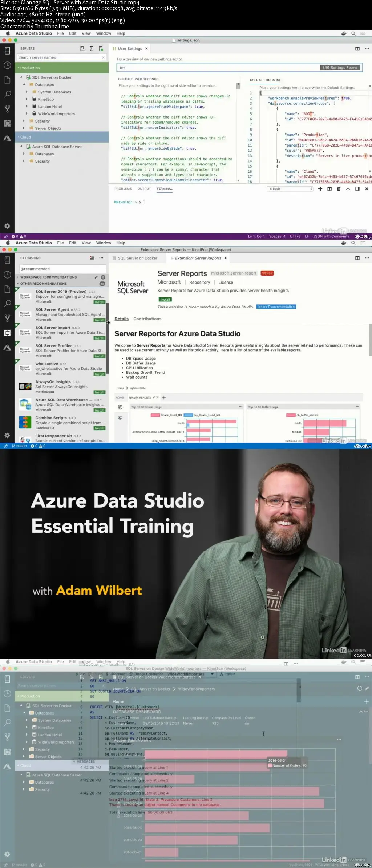Open more actions ellipsis beside User Settings split
The height and width of the screenshot is (868, 372).
pyautogui.click(x=367, y=48)
